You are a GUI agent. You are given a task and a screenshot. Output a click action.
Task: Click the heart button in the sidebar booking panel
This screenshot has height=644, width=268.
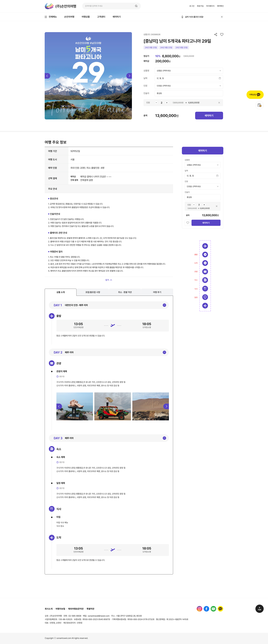(188, 223)
